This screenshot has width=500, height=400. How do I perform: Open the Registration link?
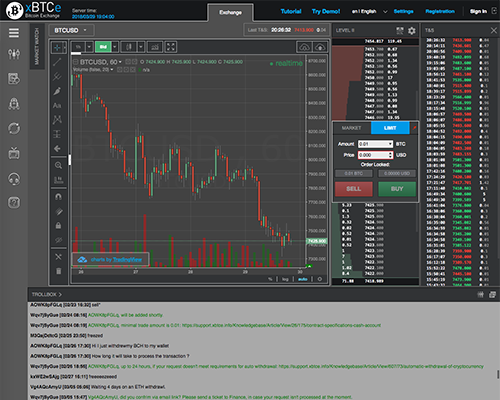440,11
